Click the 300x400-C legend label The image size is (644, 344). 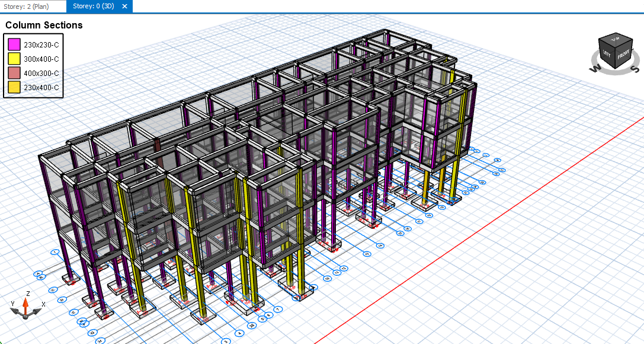(x=41, y=59)
